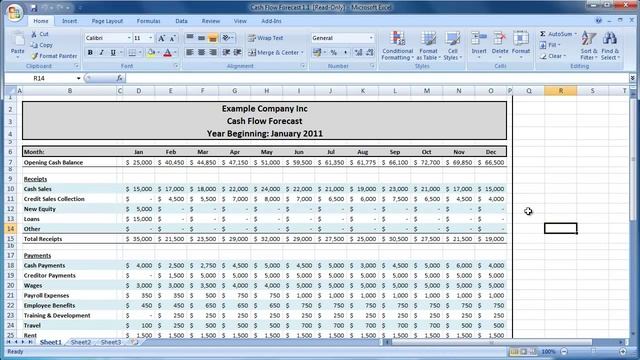The height and width of the screenshot is (360, 640).
Task: Open the Number dialog launcher
Action: point(372,66)
